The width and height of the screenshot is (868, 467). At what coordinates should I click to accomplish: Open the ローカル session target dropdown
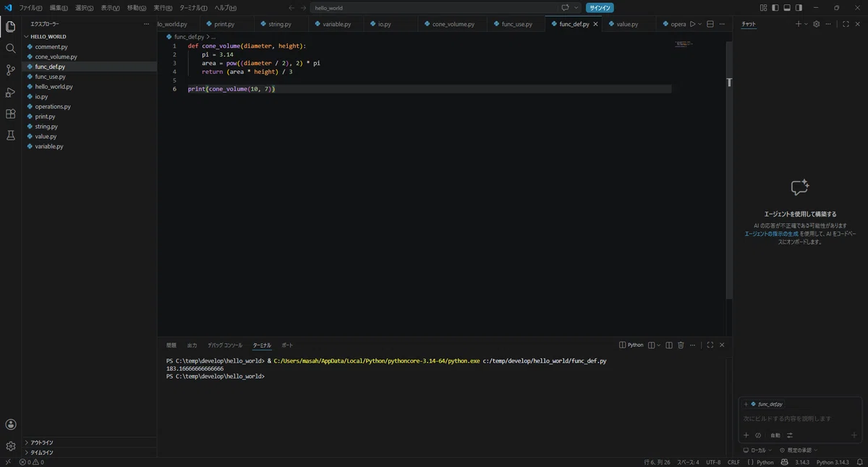coord(758,450)
